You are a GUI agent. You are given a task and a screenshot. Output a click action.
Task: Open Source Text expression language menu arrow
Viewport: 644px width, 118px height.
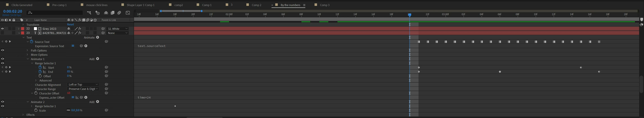coord(86,46)
